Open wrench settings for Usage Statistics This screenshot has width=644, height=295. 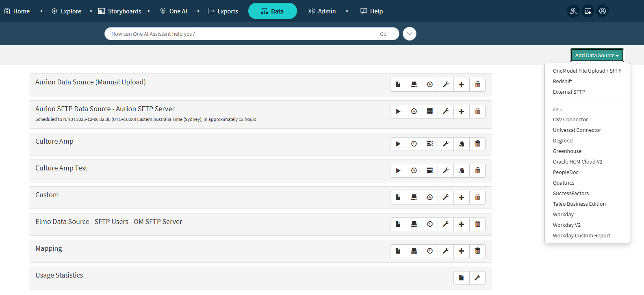coord(477,278)
